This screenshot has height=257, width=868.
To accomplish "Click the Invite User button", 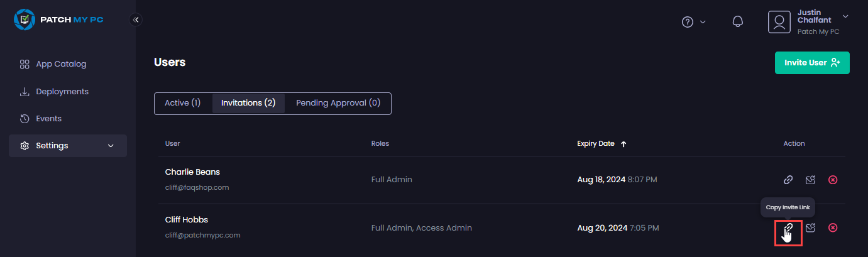I will (812, 63).
